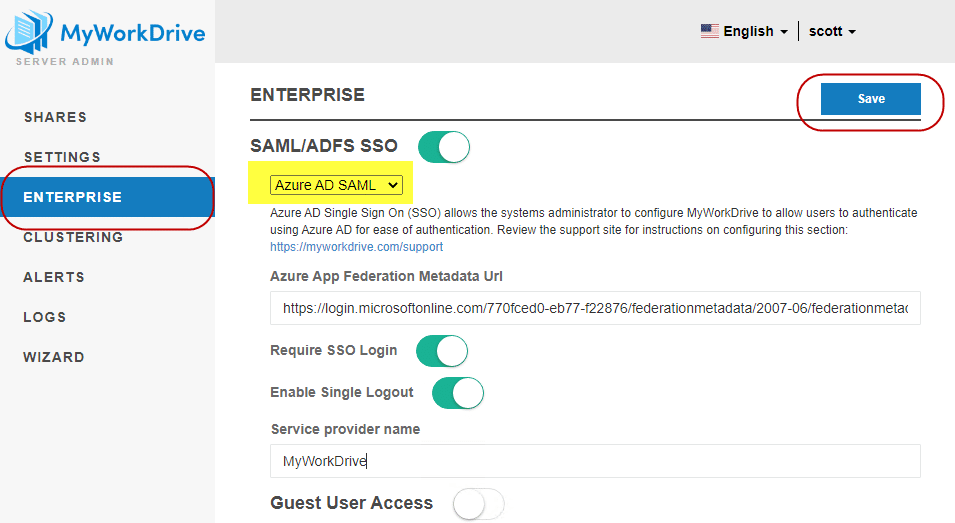This screenshot has height=523, width=955.
Task: Open Alerts from the sidebar
Action: [x=54, y=277]
